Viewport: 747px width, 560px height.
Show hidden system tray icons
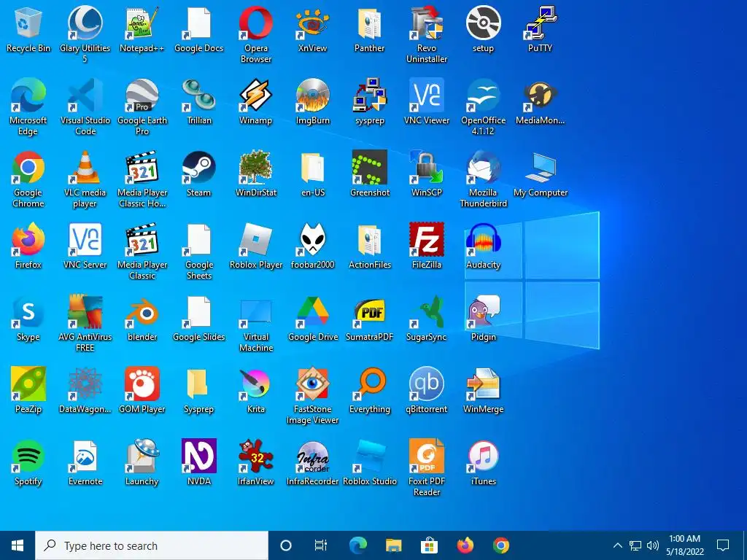617,545
